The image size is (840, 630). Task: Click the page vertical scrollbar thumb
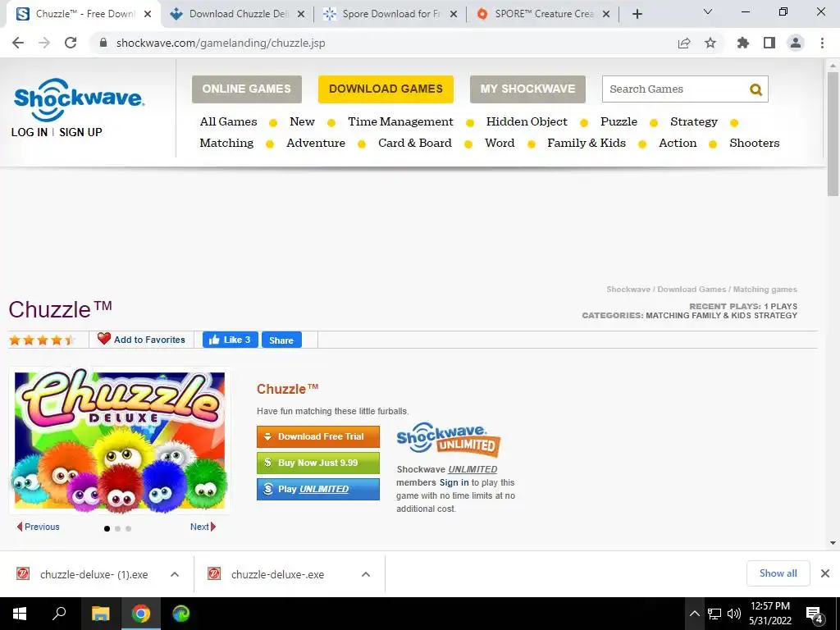click(833, 134)
